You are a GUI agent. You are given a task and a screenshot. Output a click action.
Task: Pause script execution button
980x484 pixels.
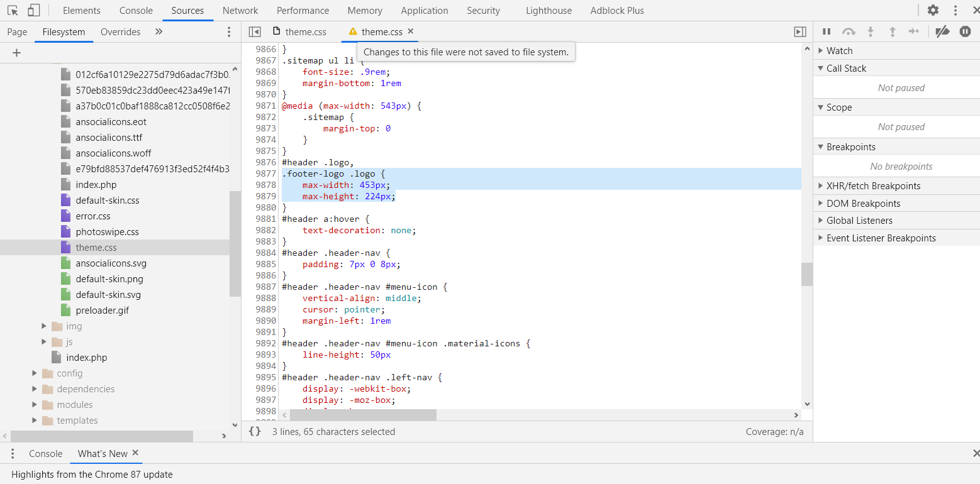(827, 31)
